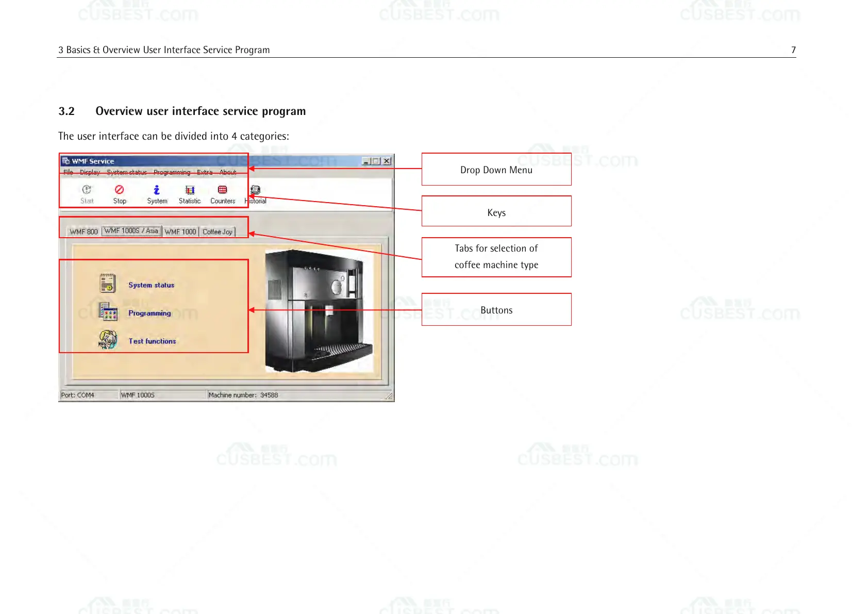Click the Drop Down Menu label box

(496, 169)
